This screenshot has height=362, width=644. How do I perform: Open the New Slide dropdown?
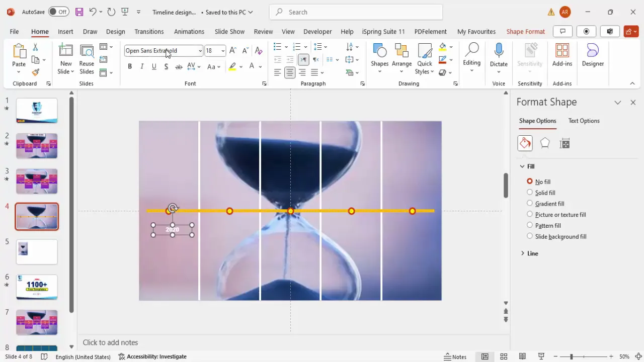[x=66, y=68]
